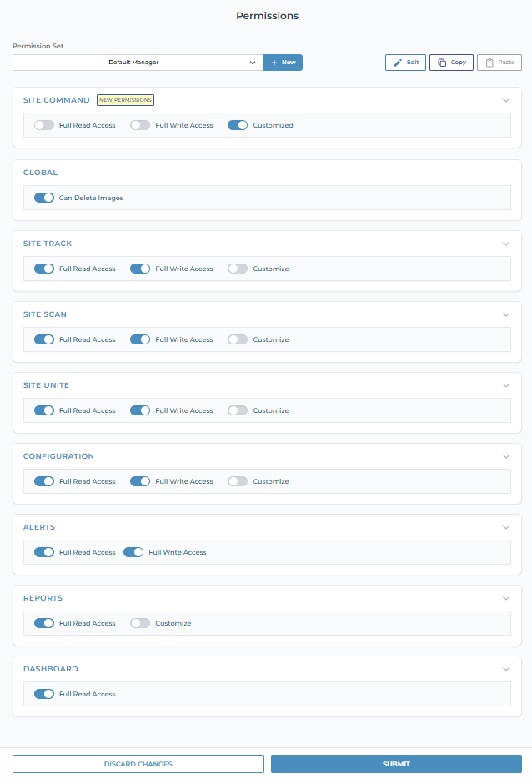Toggle Alerts Full Write Access off
Screen dimensions: 532x779
tap(133, 552)
